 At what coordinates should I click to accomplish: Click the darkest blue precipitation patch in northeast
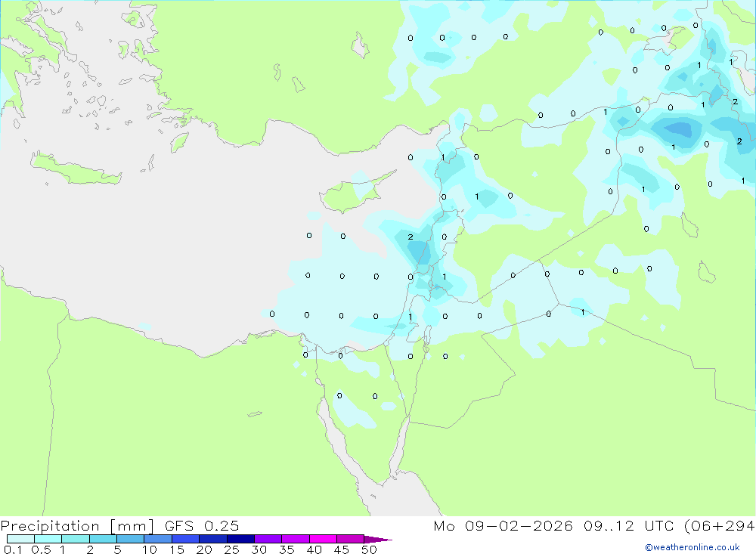tap(680, 129)
